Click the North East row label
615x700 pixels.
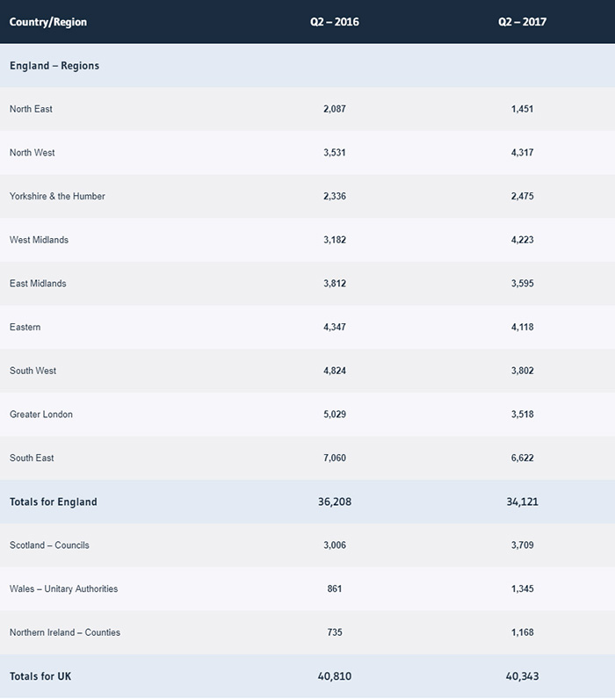[32, 109]
